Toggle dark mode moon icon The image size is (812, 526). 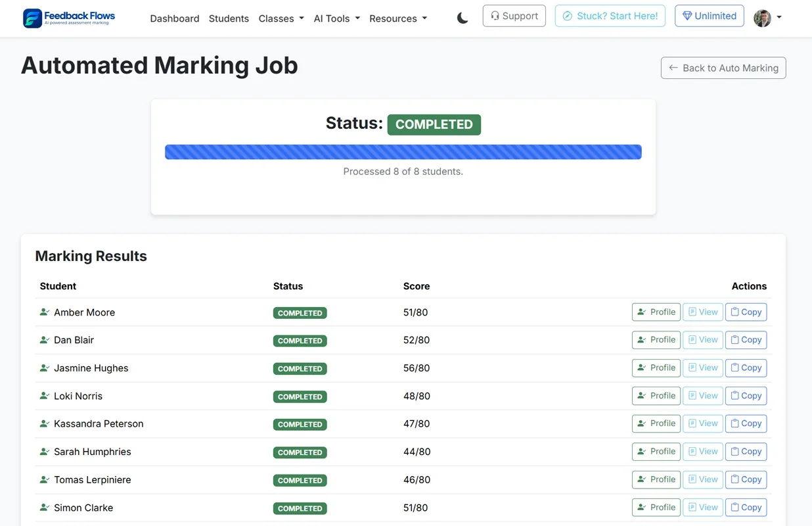click(462, 18)
